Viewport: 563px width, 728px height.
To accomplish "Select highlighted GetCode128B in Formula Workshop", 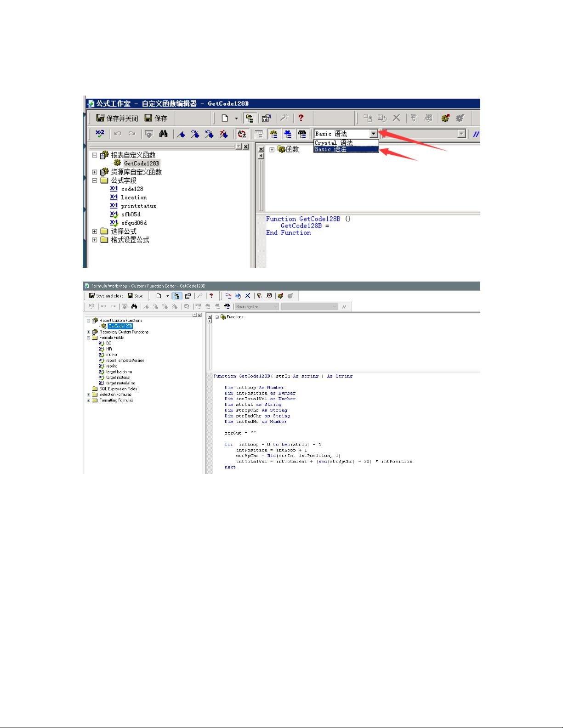I will pos(120,326).
